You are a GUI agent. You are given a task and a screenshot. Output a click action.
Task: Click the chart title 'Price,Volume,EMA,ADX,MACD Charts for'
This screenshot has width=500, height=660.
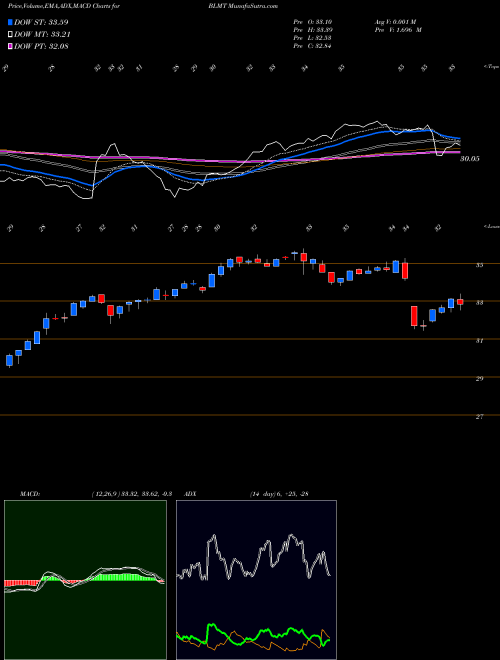point(64,6)
